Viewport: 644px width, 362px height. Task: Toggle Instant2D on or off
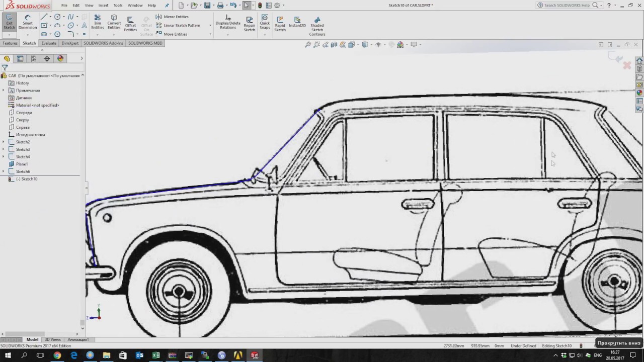point(297,22)
